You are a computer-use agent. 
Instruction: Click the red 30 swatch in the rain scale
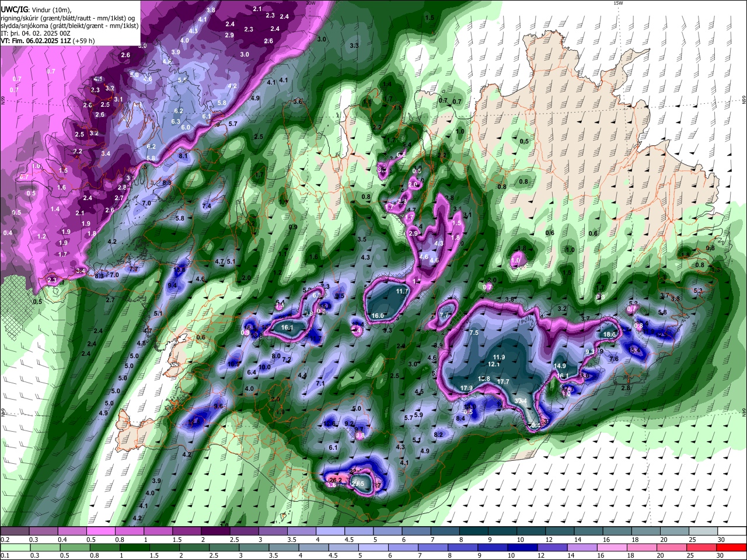[x=732, y=547]
